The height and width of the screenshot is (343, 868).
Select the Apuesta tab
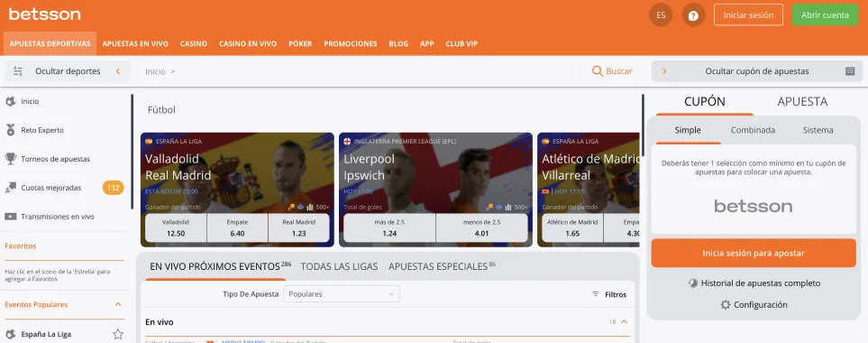[802, 102]
